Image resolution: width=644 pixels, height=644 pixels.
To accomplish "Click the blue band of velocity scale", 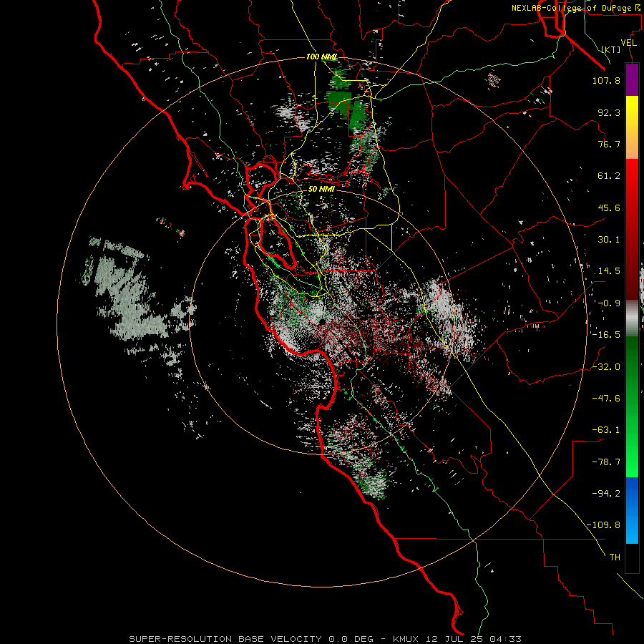I will (632, 510).
